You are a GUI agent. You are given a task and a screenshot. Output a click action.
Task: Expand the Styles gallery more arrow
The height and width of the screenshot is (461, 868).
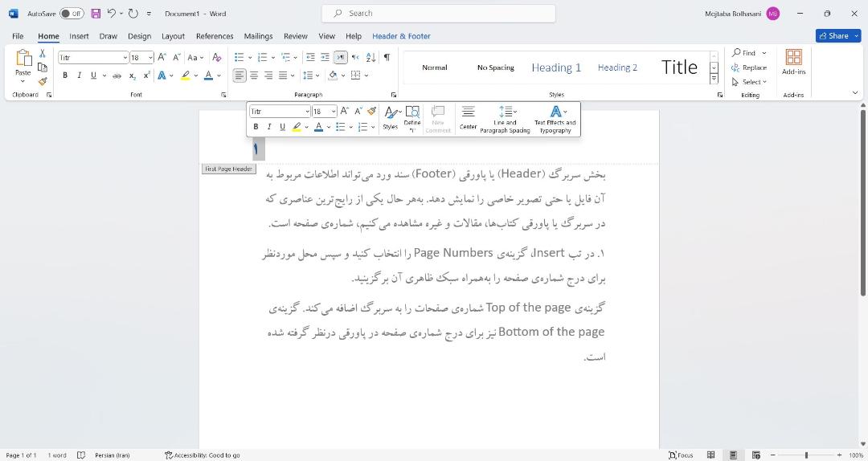pyautogui.click(x=714, y=79)
